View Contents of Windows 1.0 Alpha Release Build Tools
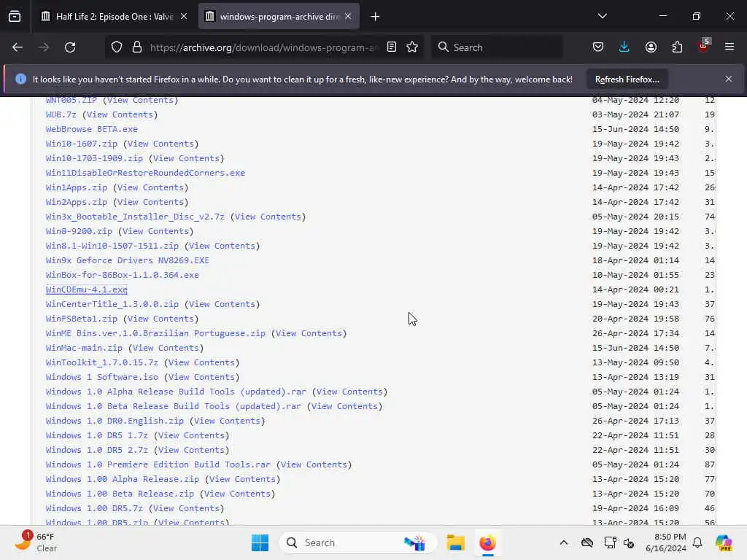The width and height of the screenshot is (747, 560). pyautogui.click(x=349, y=392)
